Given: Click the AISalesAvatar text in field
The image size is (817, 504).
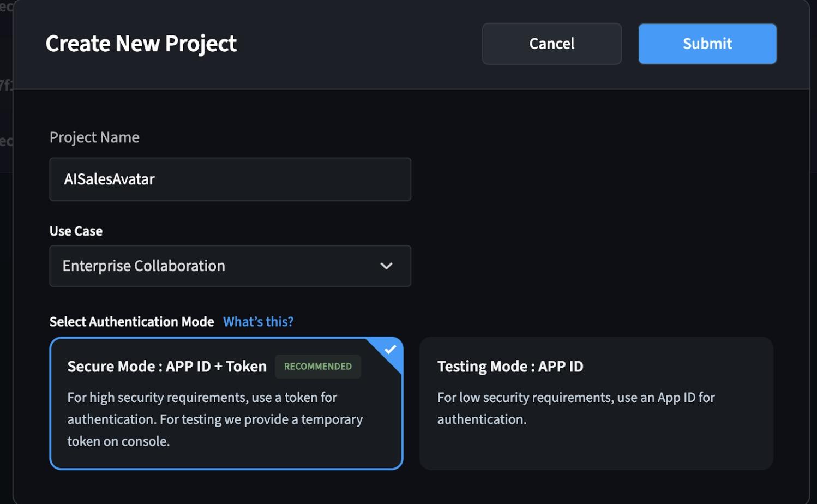Looking at the screenshot, I should click(109, 179).
